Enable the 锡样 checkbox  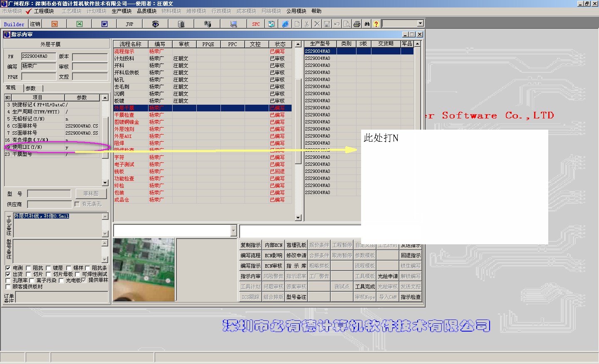coord(69,268)
